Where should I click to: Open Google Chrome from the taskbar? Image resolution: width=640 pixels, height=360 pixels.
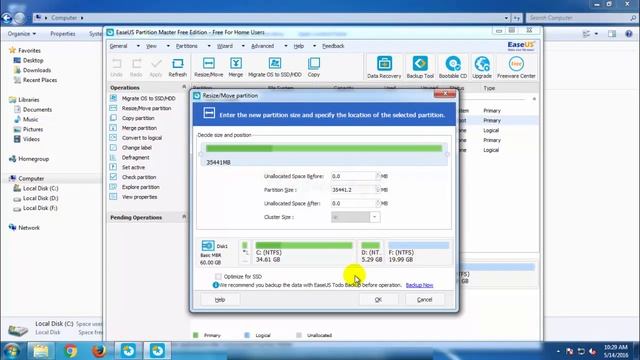70,351
